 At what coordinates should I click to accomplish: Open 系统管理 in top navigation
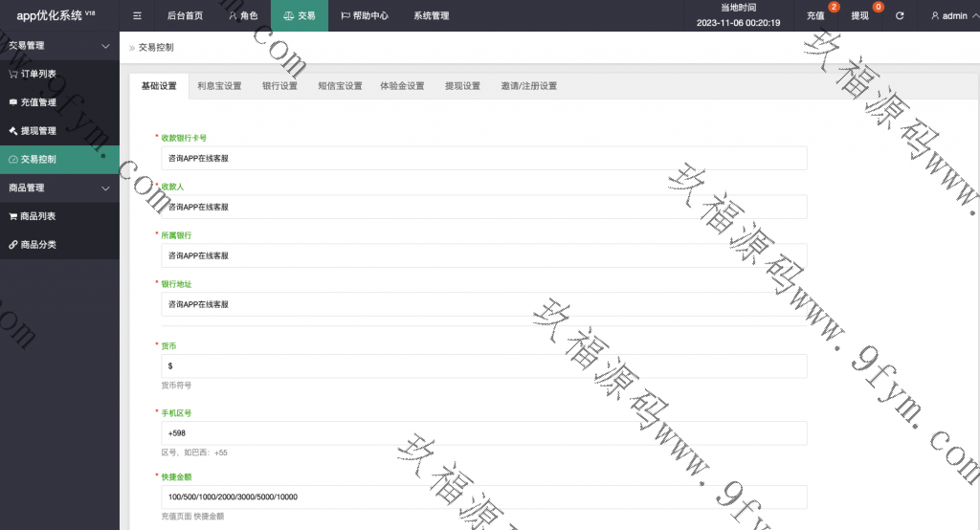(431, 16)
